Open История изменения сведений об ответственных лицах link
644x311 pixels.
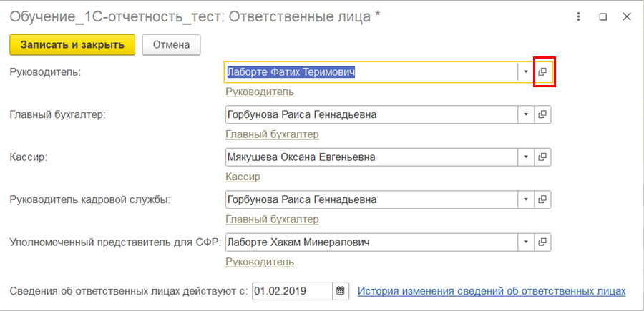click(492, 291)
